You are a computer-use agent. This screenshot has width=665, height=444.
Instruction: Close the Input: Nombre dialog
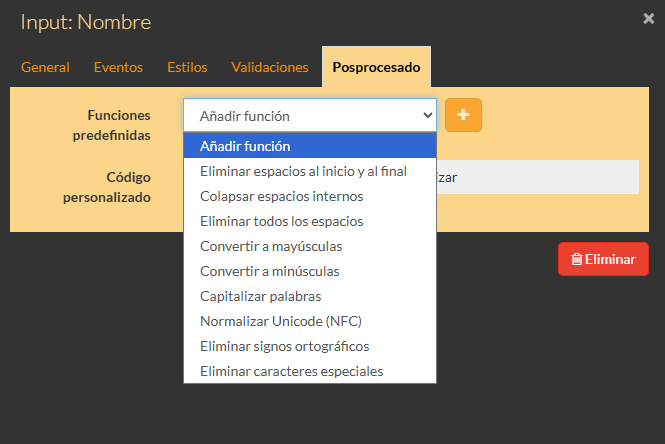click(648, 18)
